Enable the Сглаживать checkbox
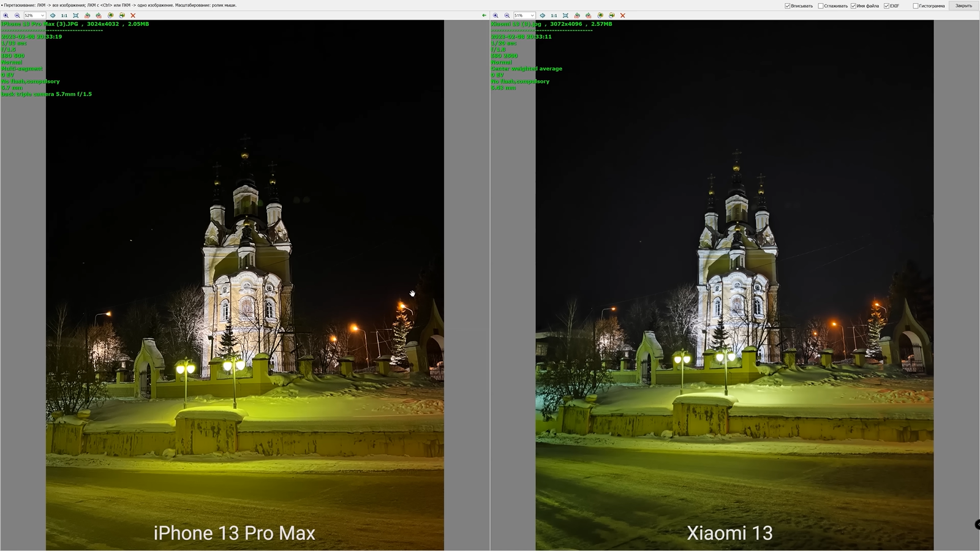This screenshot has height=551, width=980. tap(821, 6)
